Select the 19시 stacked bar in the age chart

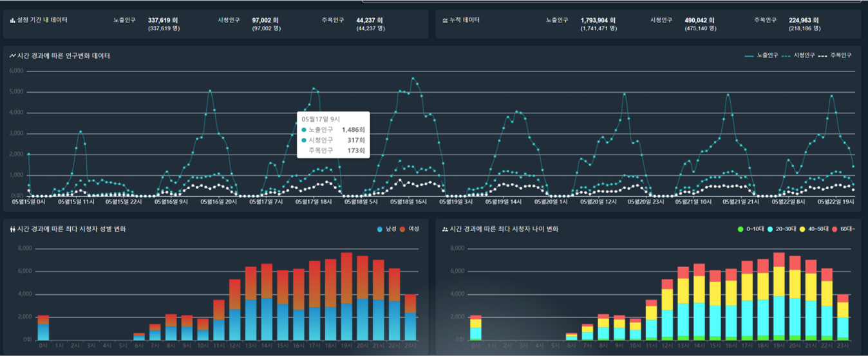pyautogui.click(x=779, y=296)
